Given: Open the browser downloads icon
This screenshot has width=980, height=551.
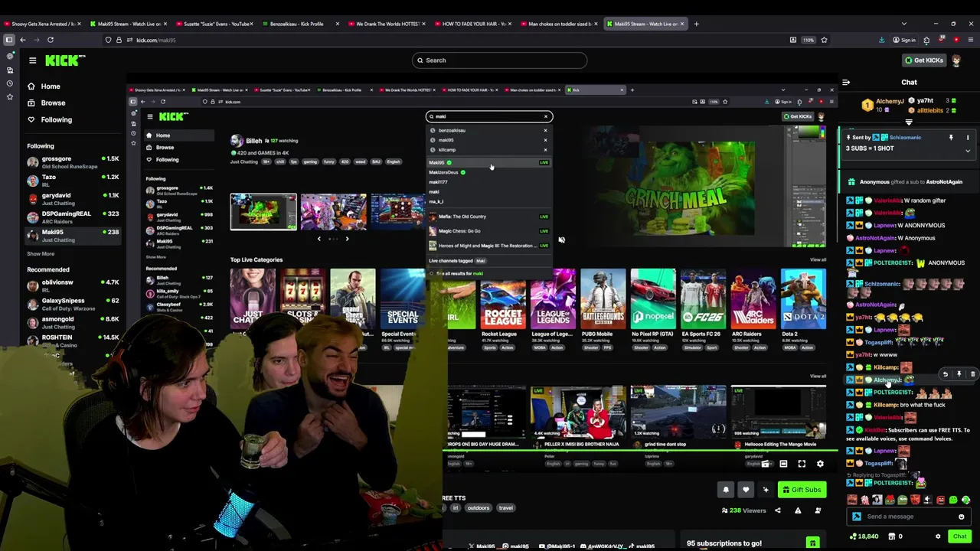Looking at the screenshot, I should pos(881,40).
